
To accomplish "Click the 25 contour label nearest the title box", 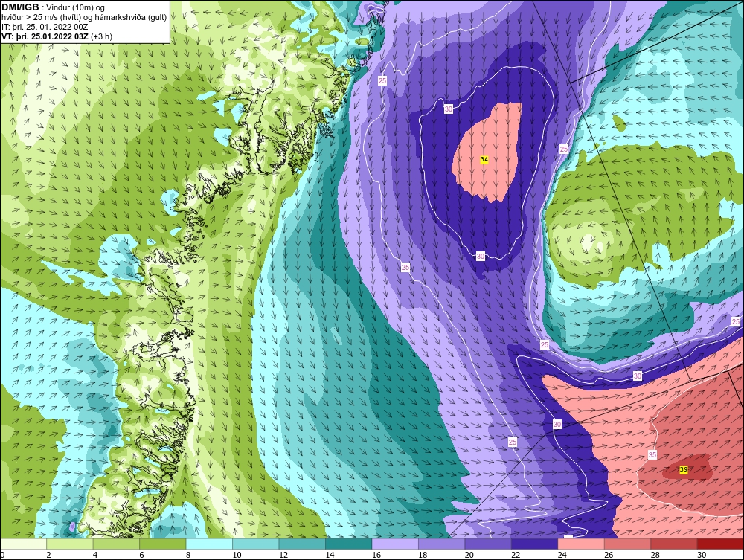I will (x=382, y=80).
